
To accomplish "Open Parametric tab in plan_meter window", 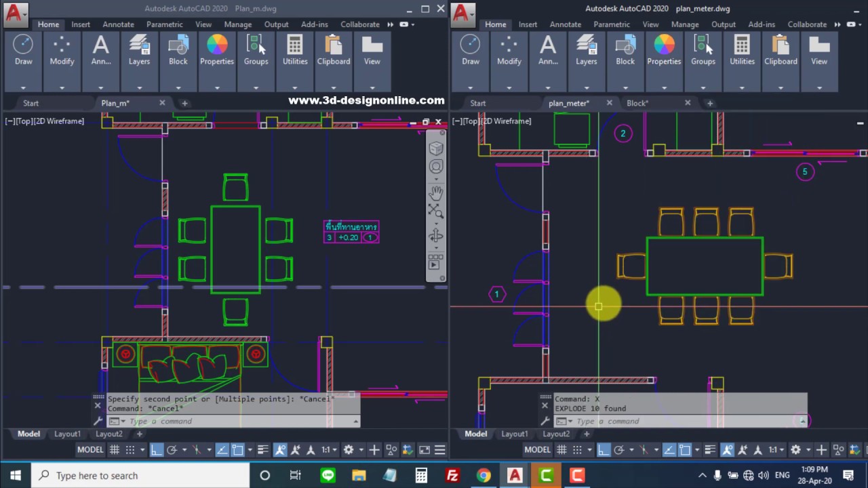I will (612, 24).
